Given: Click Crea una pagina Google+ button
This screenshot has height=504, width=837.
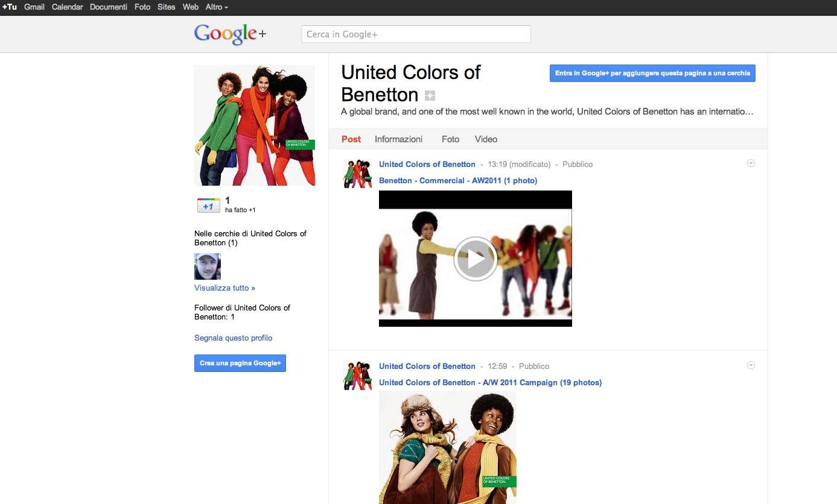Looking at the screenshot, I should (240, 363).
